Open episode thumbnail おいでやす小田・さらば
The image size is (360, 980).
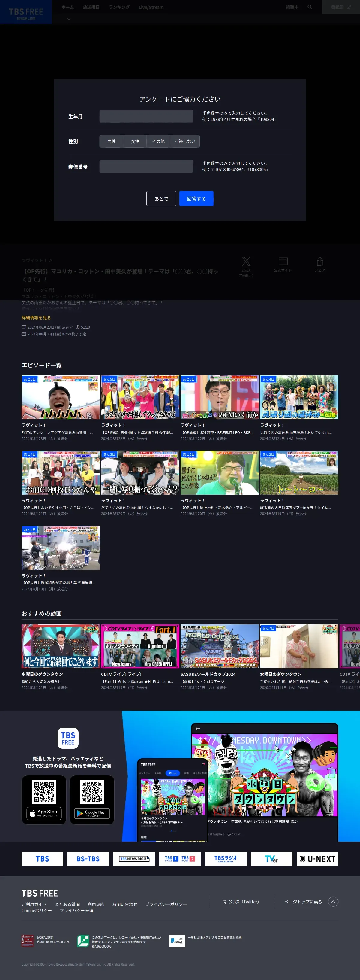pyautogui.click(x=61, y=472)
